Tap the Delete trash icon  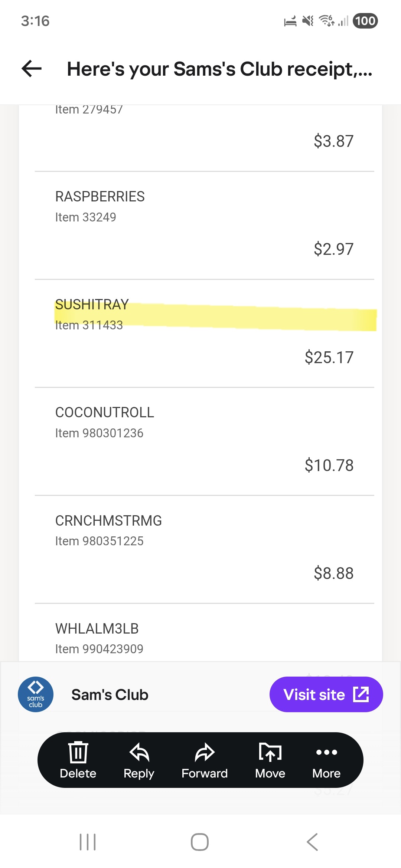78,752
